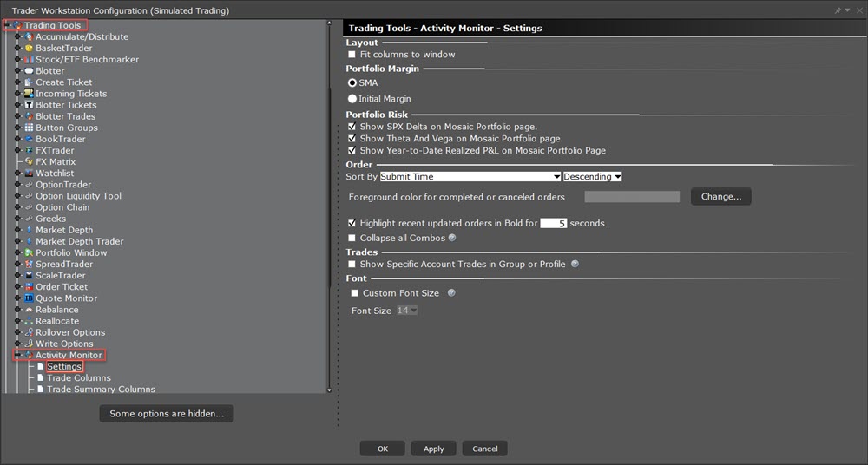Image resolution: width=868 pixels, height=465 pixels.
Task: Click the Quote Monitor icon
Action: [x=29, y=298]
